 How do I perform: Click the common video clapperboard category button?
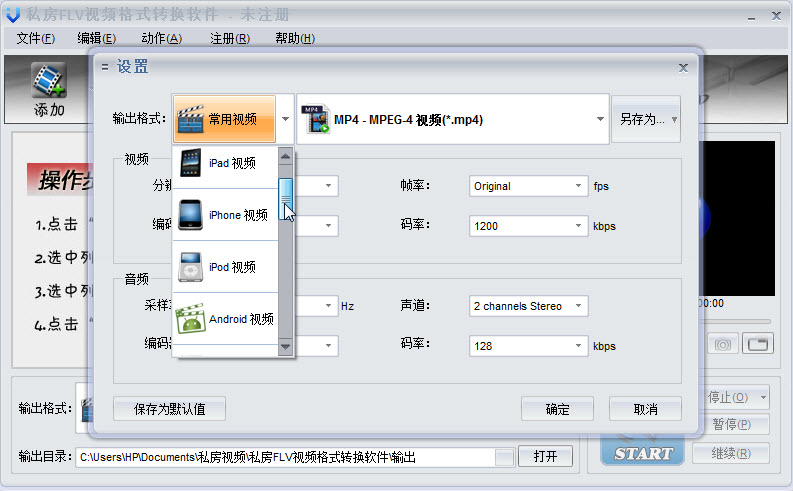click(x=224, y=119)
